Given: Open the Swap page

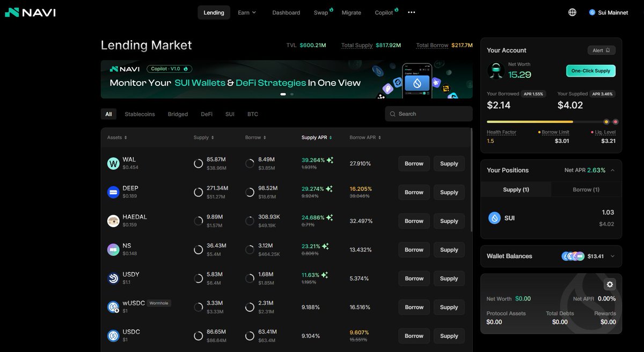Looking at the screenshot, I should coord(321,12).
